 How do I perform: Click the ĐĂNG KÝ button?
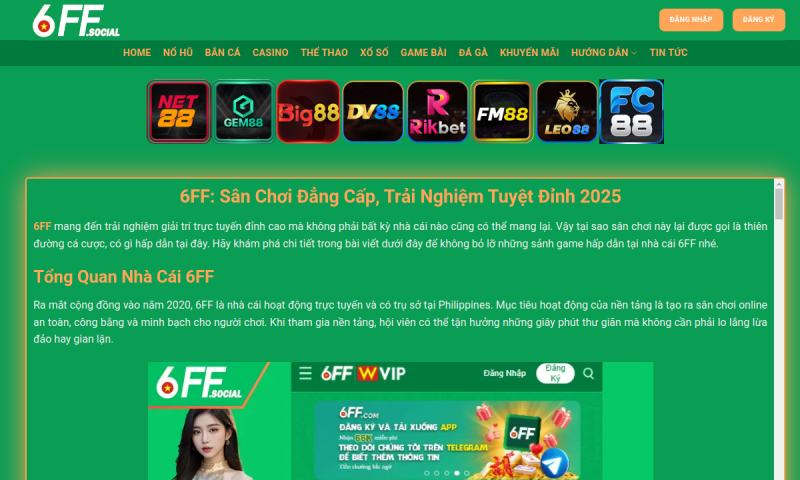pyautogui.click(x=759, y=20)
